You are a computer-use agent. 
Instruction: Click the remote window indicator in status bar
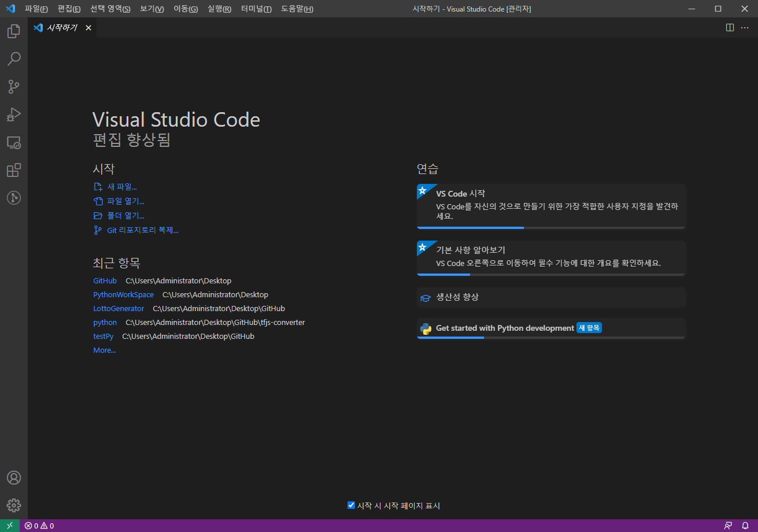[10, 526]
